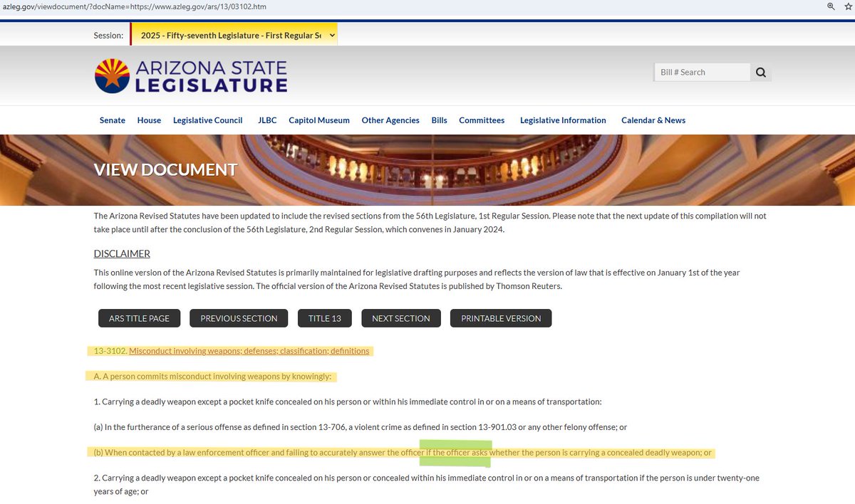Open the JLBC menu item
This screenshot has height=504, width=855.
(267, 120)
